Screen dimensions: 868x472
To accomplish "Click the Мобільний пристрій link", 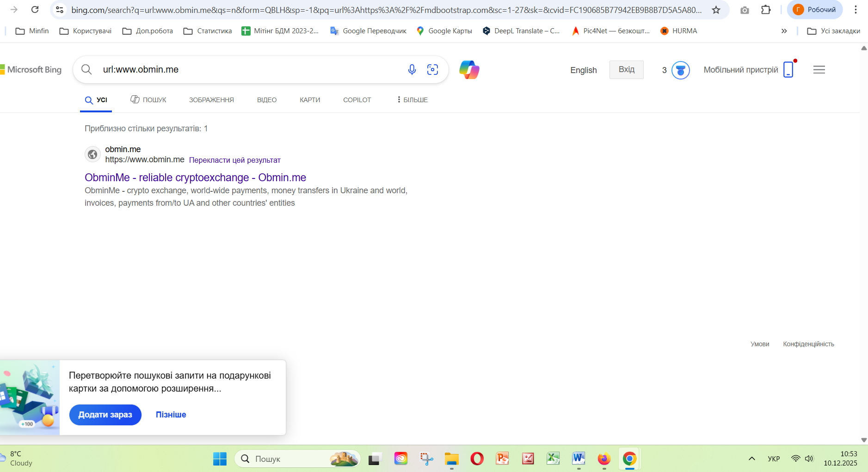I will click(x=748, y=69).
